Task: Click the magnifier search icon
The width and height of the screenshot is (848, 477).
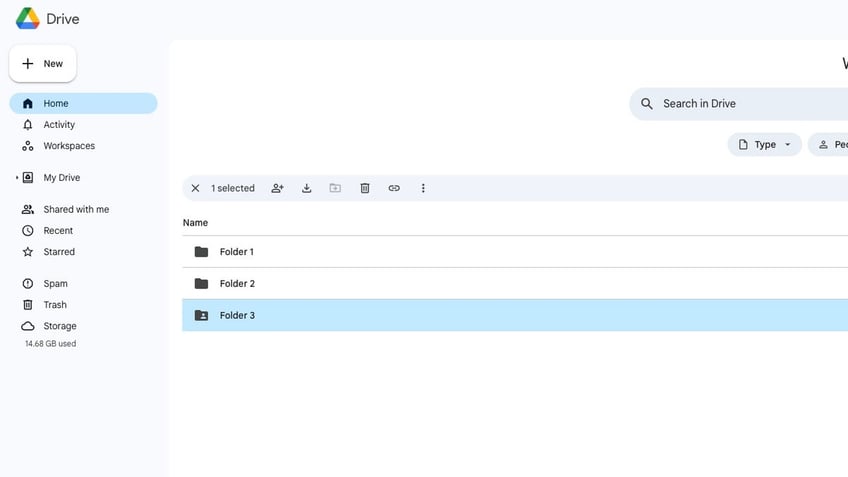Action: point(646,103)
